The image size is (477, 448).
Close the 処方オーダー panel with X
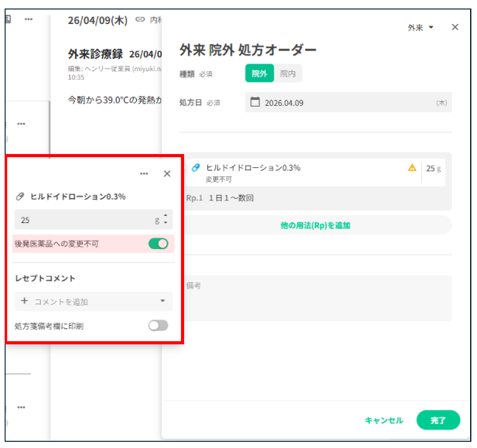pyautogui.click(x=455, y=27)
